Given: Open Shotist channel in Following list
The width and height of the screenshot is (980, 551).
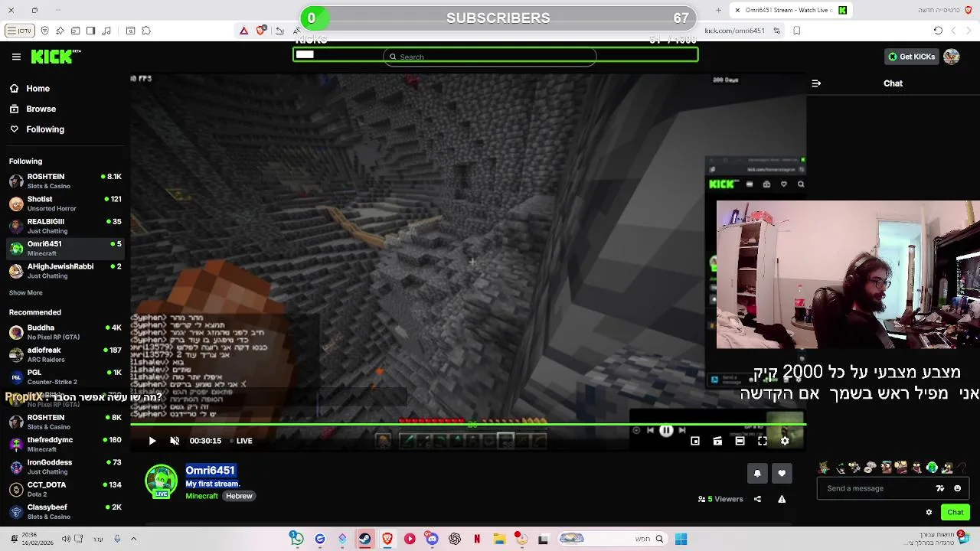Looking at the screenshot, I should [x=65, y=204].
